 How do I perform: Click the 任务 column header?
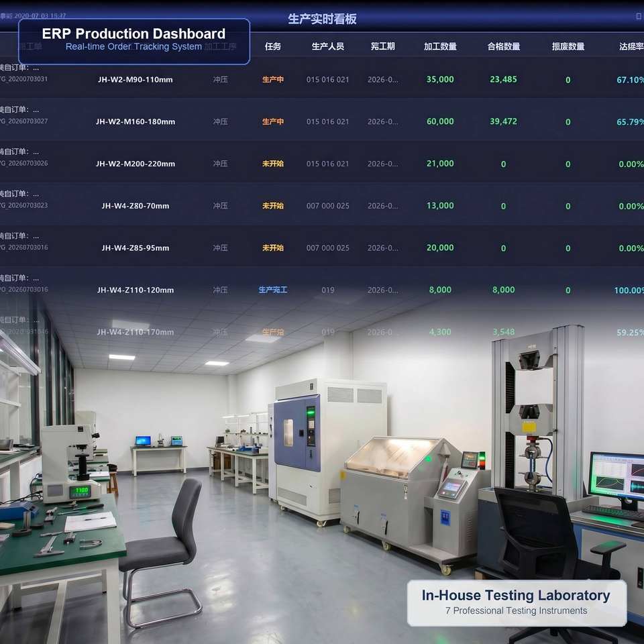tap(273, 46)
